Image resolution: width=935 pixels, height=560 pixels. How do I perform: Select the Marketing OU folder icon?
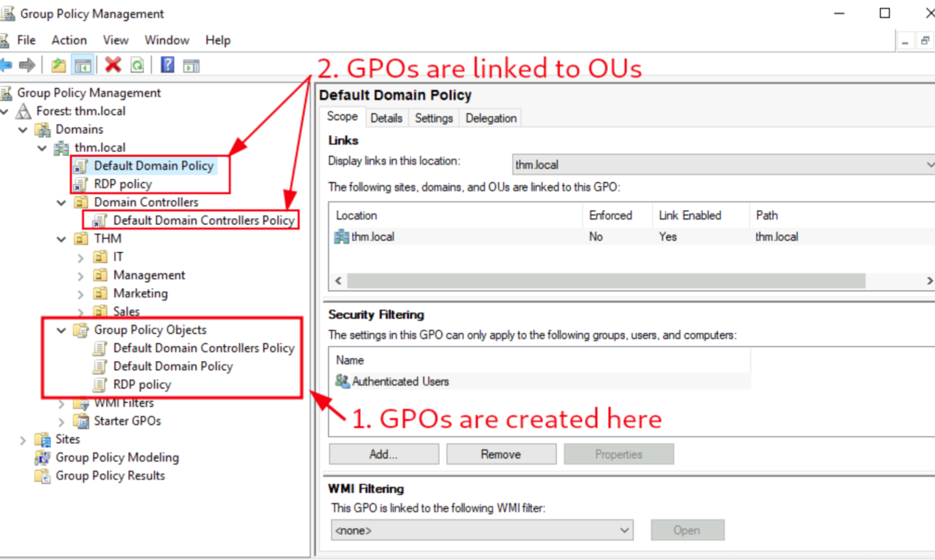pos(100,293)
